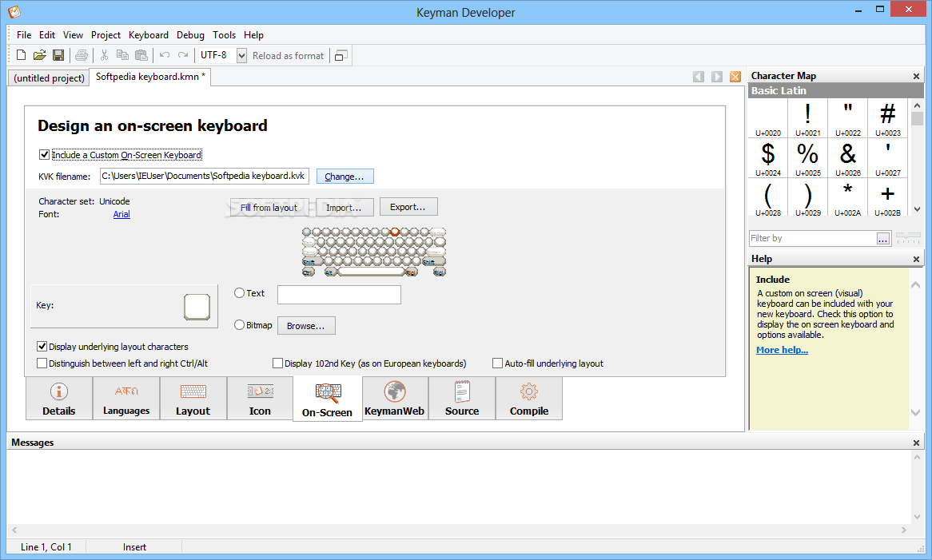Switch to the Compile tab
This screenshot has height=560, width=932.
529,399
